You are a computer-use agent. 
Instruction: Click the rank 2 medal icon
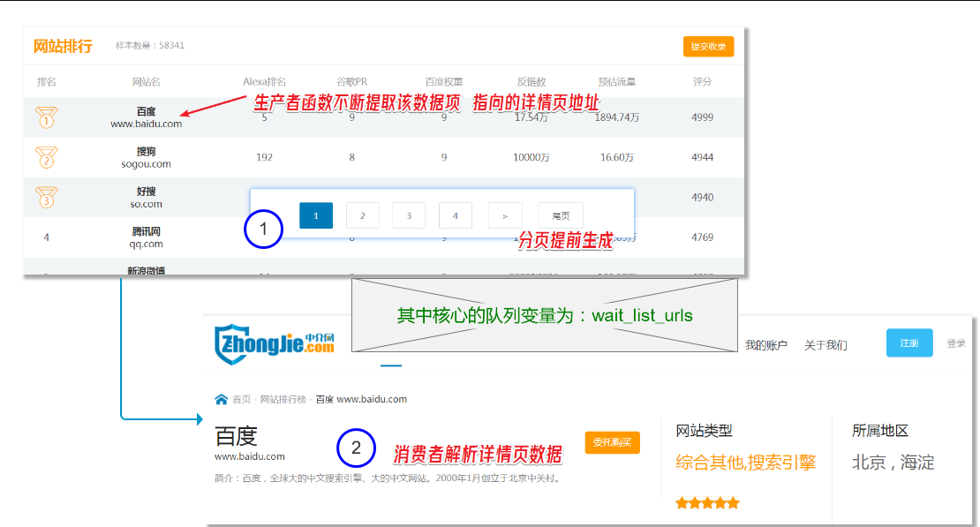pyautogui.click(x=46, y=157)
